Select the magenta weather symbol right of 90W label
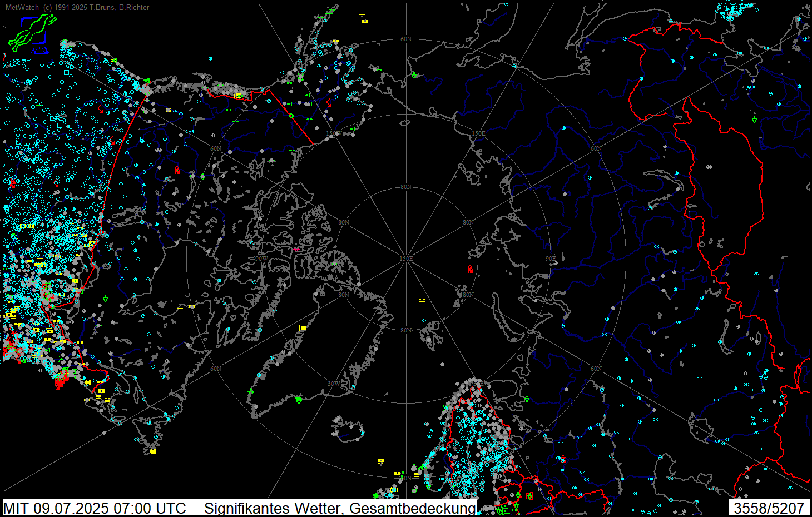 pyautogui.click(x=296, y=249)
